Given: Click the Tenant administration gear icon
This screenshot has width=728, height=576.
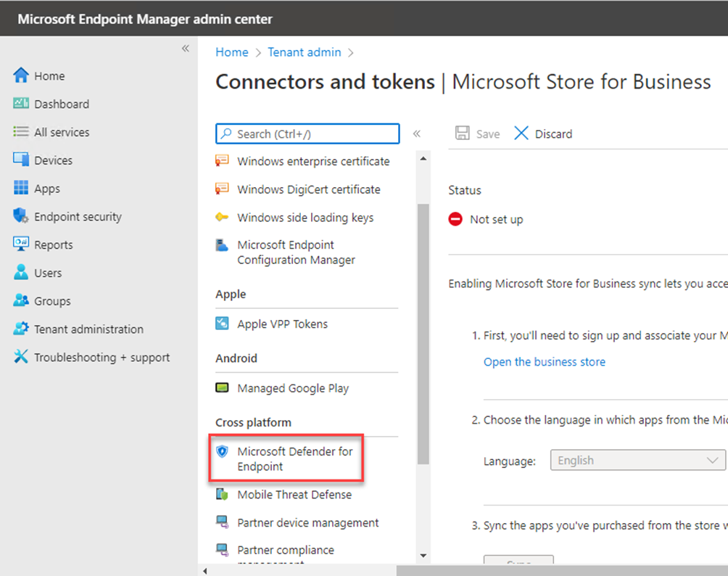Looking at the screenshot, I should tap(21, 329).
